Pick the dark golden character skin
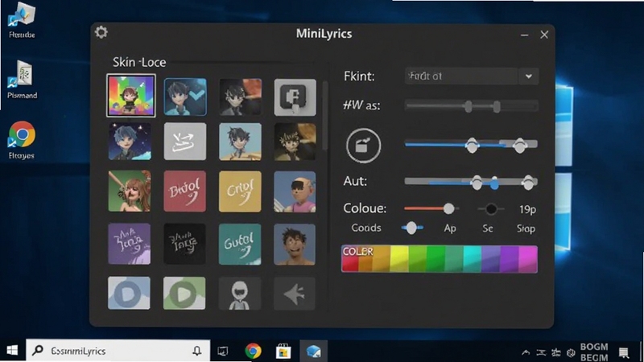Viewport: 644px width, 362px height. 295,142
